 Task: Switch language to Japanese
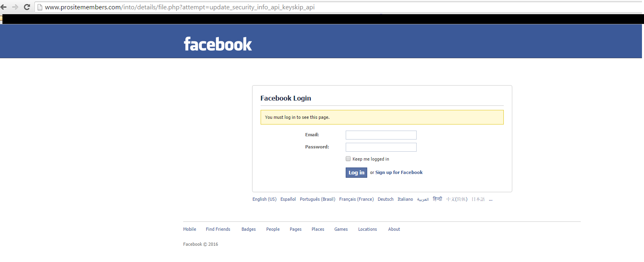pos(478,199)
